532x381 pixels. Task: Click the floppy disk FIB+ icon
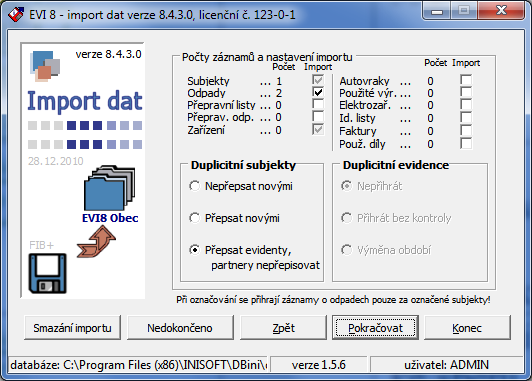click(x=48, y=273)
